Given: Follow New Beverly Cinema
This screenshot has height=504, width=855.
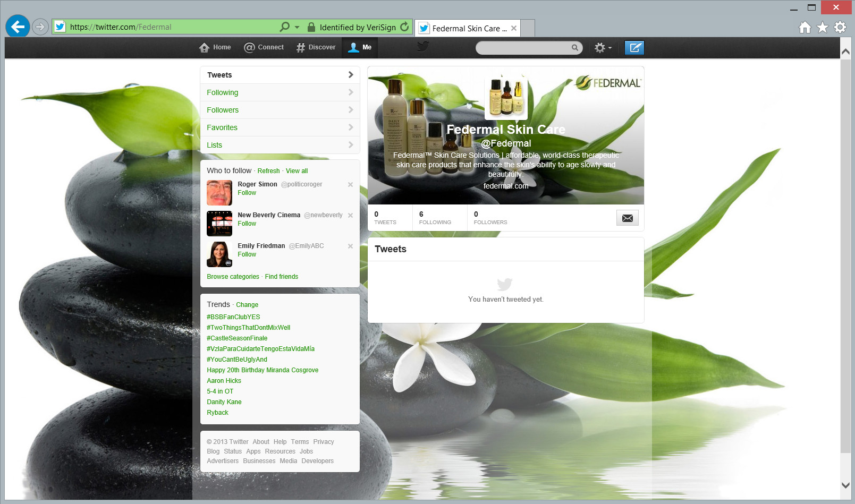Looking at the screenshot, I should [x=247, y=224].
